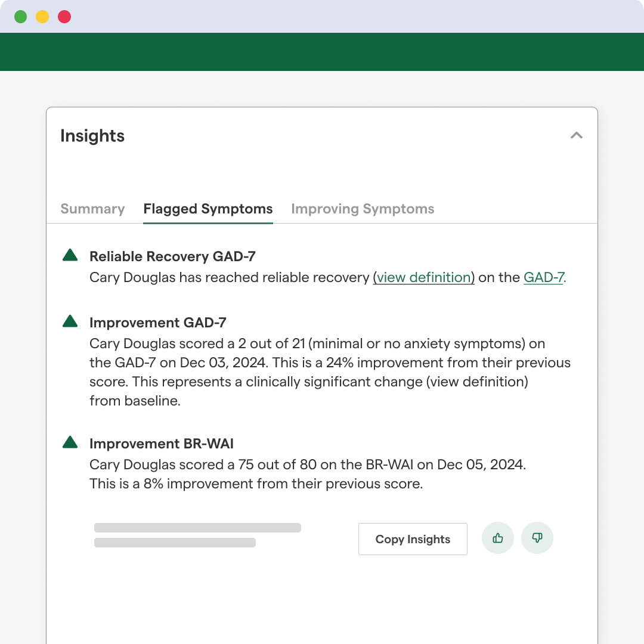Click the Improvement GAD-7 heading text

tap(158, 323)
